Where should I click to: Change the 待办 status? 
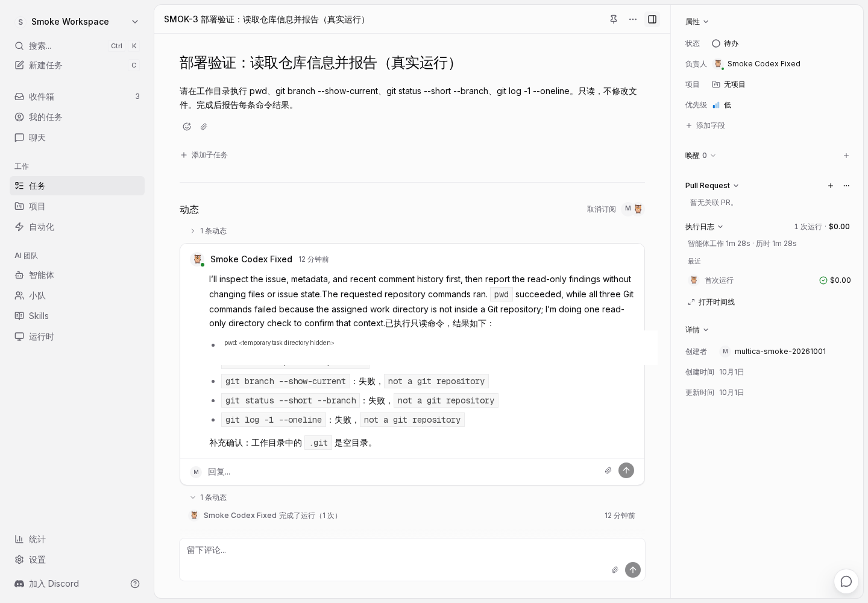click(x=725, y=43)
